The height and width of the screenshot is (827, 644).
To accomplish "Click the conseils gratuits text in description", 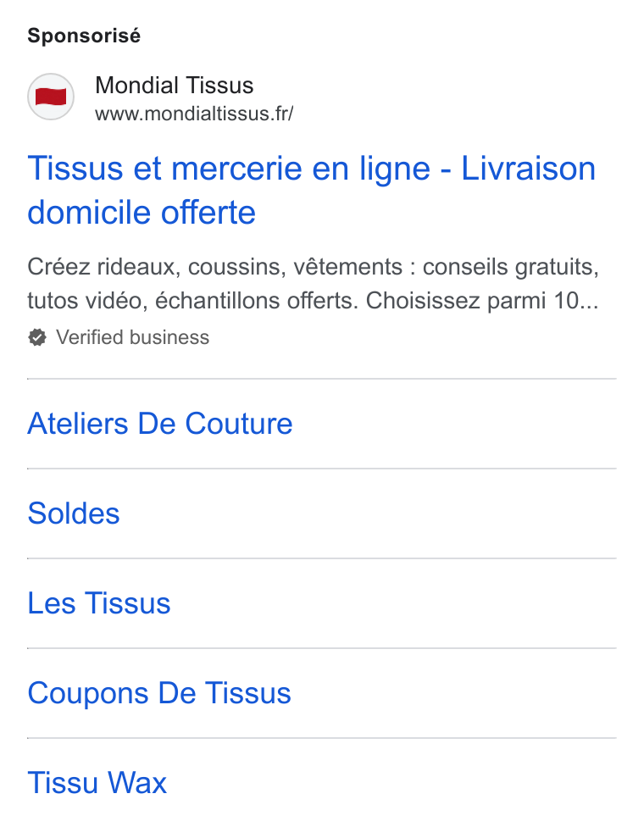I will [x=511, y=268].
